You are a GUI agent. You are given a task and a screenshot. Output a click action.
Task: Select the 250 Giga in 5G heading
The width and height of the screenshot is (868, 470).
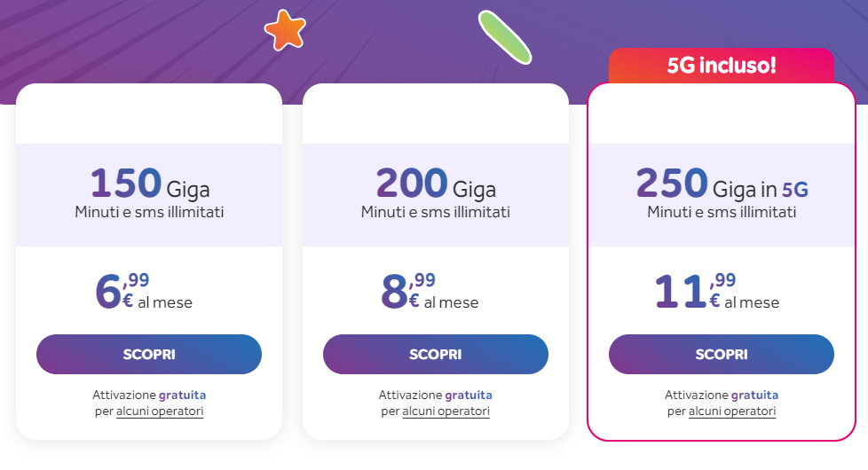point(722,184)
